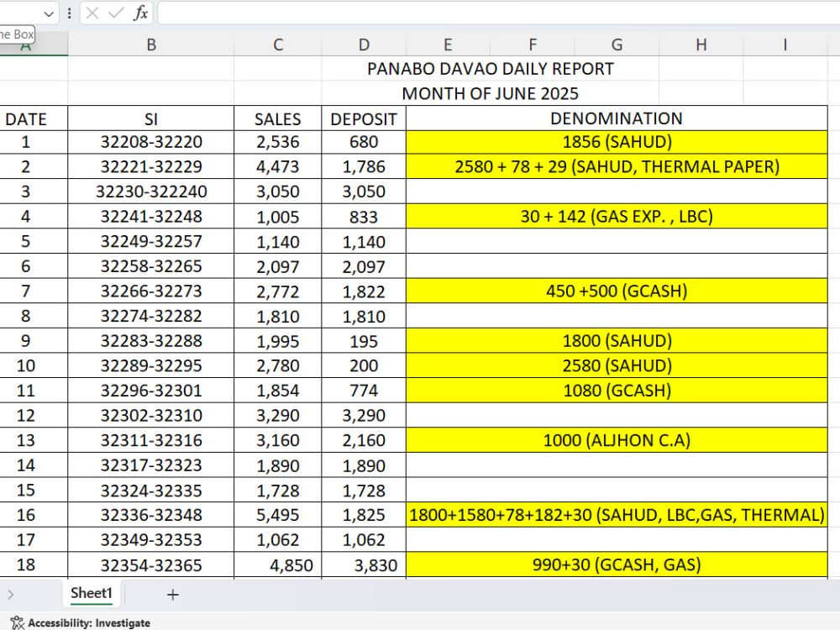The width and height of the screenshot is (840, 630).
Task: Select the SI cell 32349-32353
Action: [x=151, y=540]
